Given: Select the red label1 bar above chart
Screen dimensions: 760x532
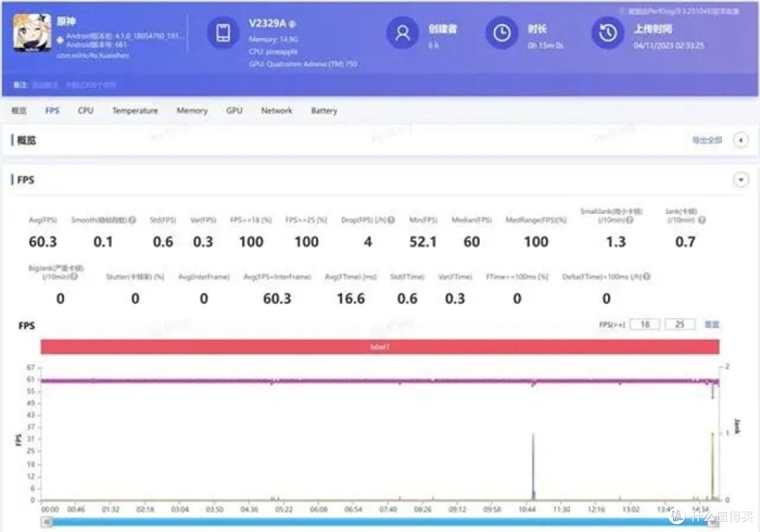Looking at the screenshot, I should click(380, 347).
